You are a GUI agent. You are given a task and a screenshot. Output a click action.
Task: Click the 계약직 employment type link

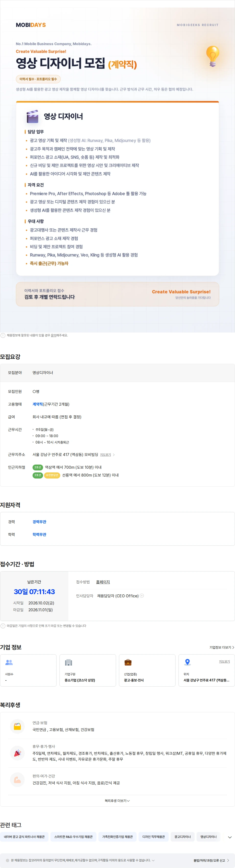pos(38,404)
